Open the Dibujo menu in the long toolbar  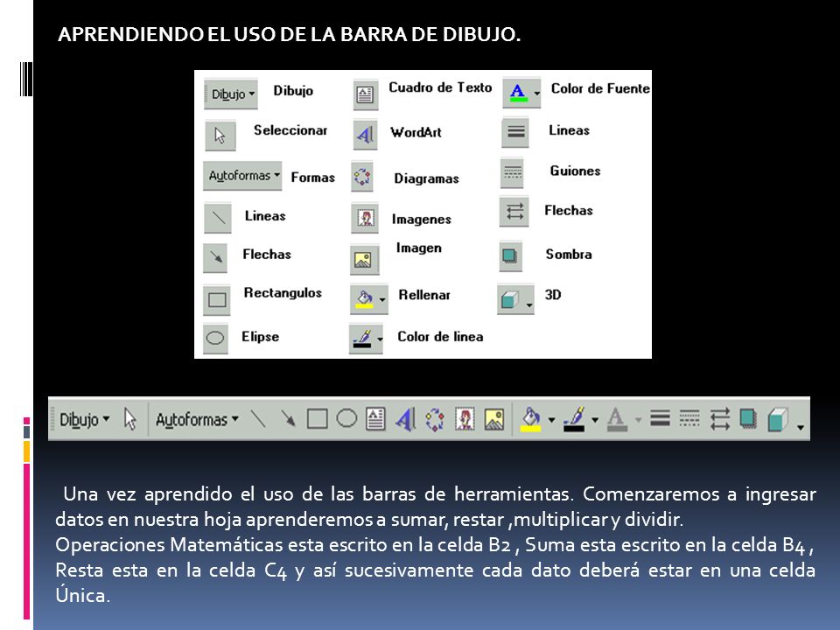click(84, 420)
